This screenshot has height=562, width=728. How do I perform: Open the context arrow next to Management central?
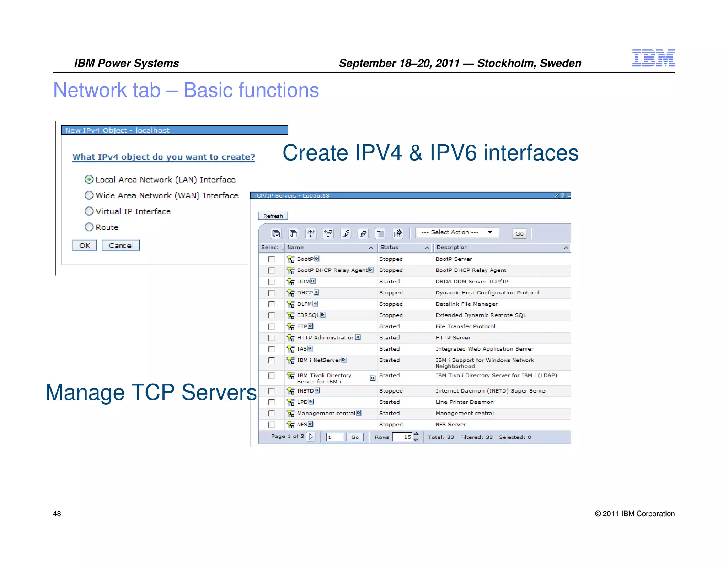359,413
